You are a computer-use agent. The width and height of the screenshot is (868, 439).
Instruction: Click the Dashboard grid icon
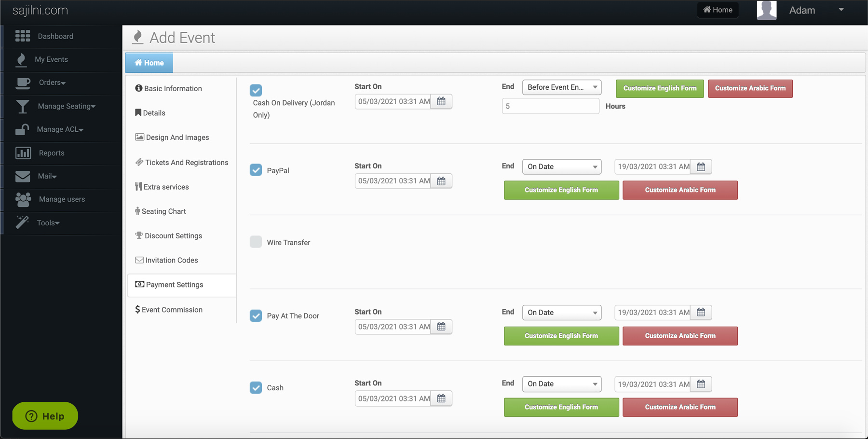point(23,36)
